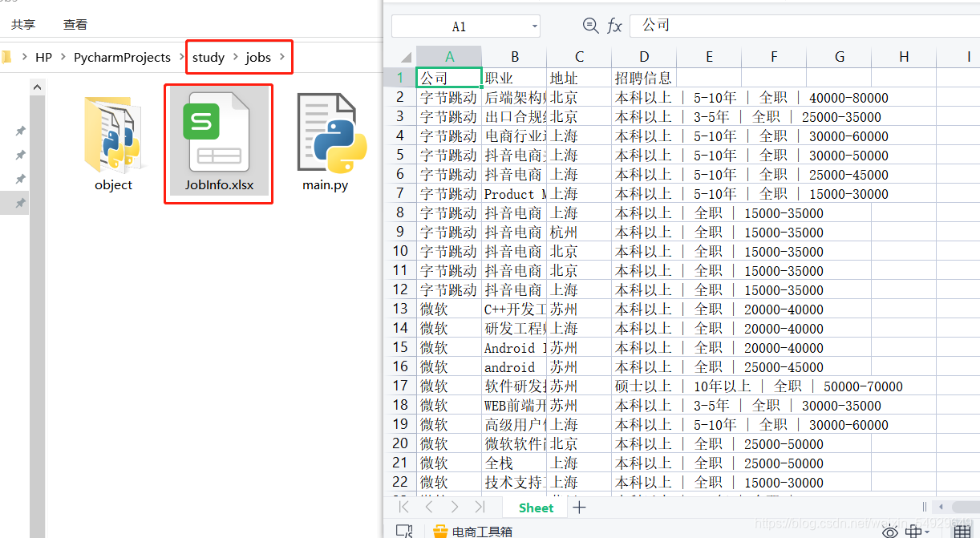Open the object folder icon

tap(113, 134)
